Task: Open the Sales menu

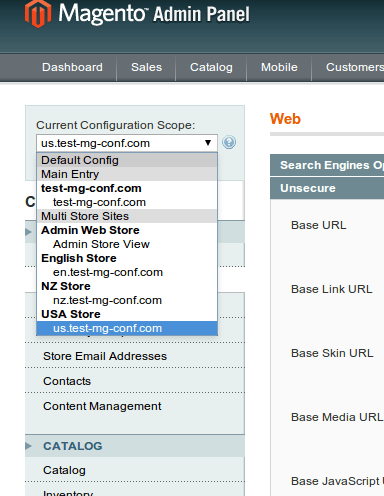Action: tap(146, 67)
